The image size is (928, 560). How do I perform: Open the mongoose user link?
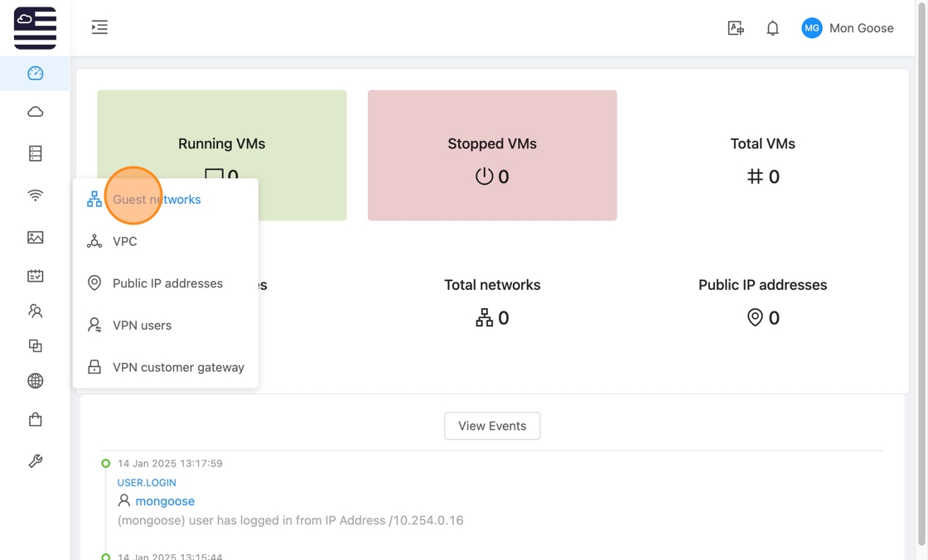coord(165,501)
